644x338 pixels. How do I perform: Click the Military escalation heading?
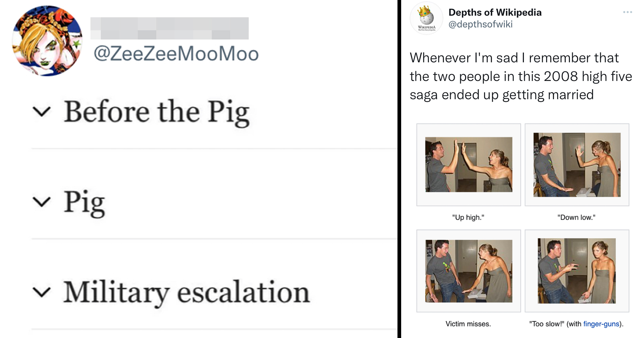click(x=186, y=292)
